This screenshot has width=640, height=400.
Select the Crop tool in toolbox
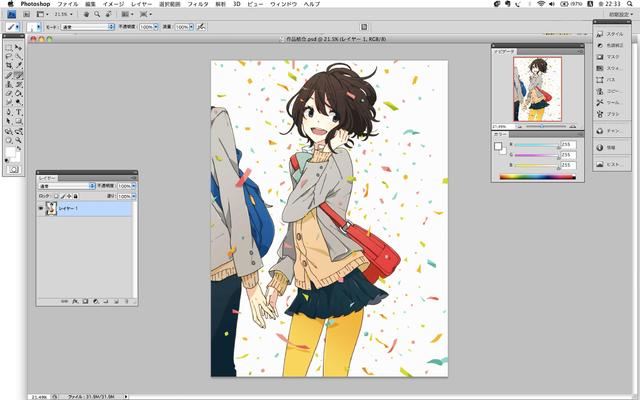point(8,65)
